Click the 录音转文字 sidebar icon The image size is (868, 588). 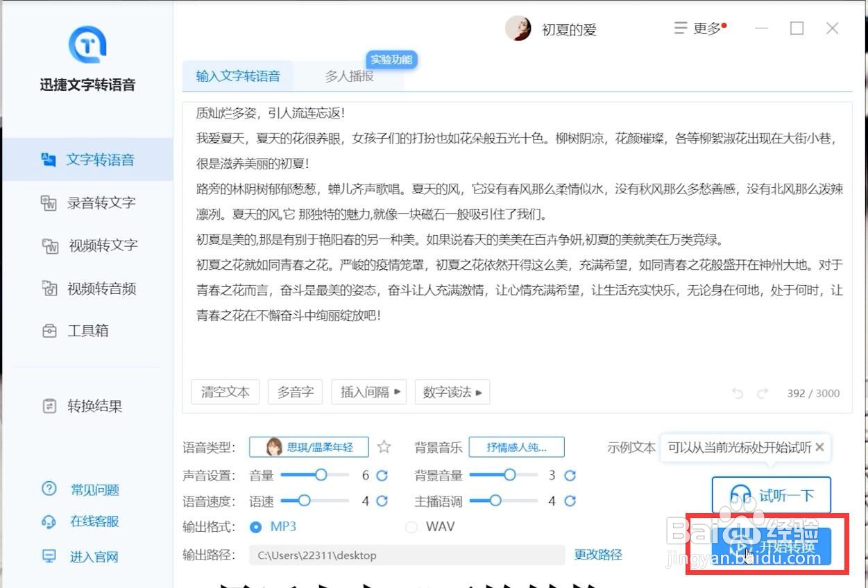[x=49, y=202]
